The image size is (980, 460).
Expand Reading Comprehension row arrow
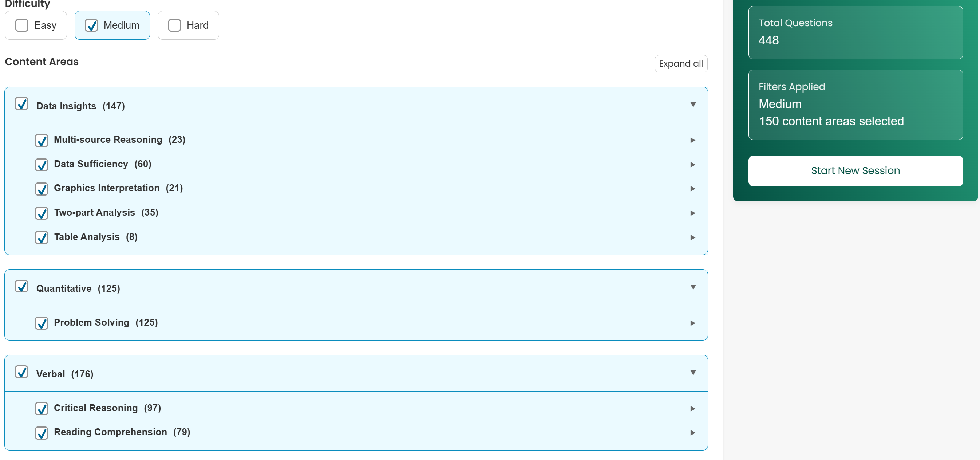coord(693,433)
